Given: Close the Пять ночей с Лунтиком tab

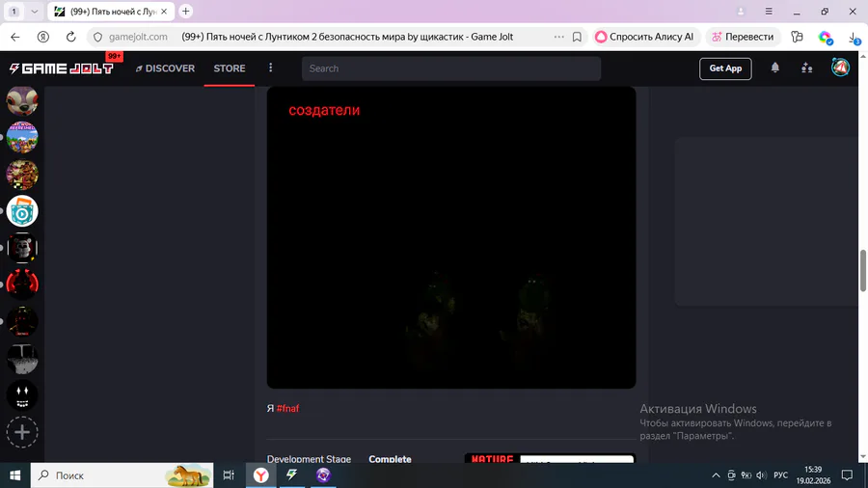Looking at the screenshot, I should coord(164,11).
